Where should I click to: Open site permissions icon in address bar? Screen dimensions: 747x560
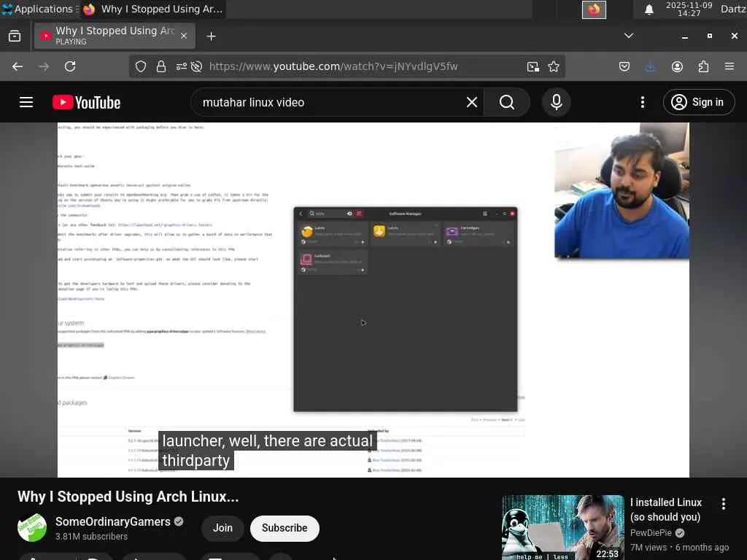pyautogui.click(x=181, y=66)
